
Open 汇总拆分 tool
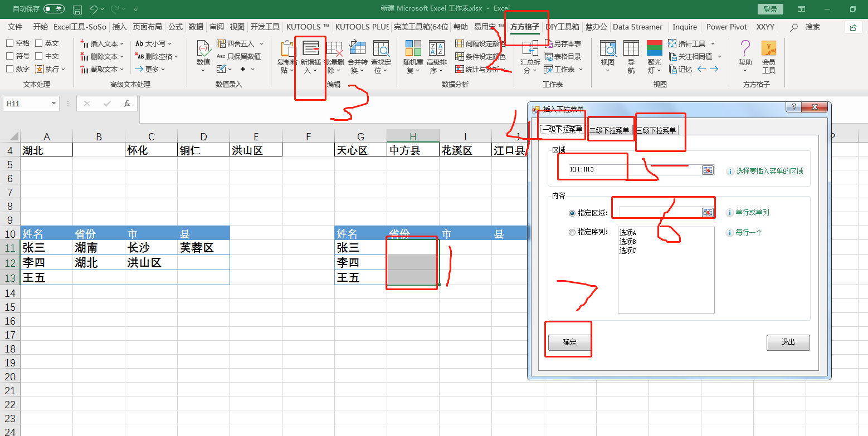click(x=530, y=57)
